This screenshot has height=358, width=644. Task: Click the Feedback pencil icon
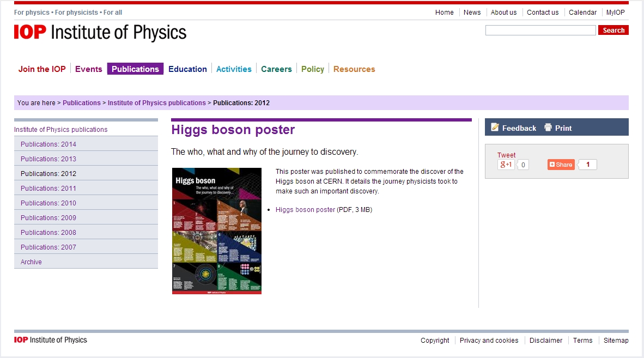495,128
